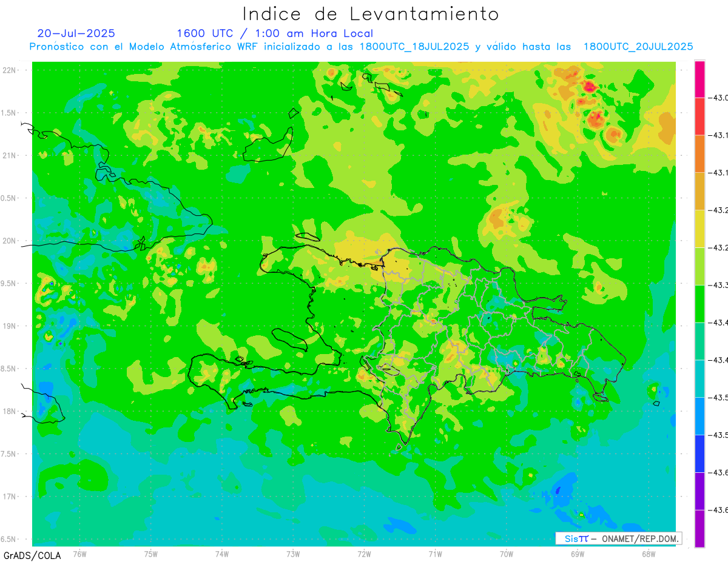Click the '75W' longitude label
The image size is (728, 562).
151,554
